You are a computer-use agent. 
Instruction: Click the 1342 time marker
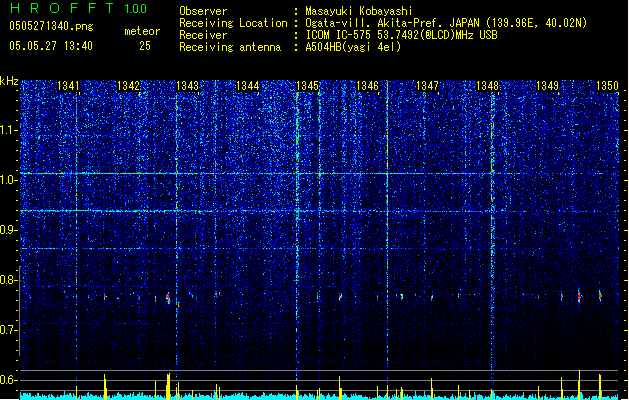point(128,86)
